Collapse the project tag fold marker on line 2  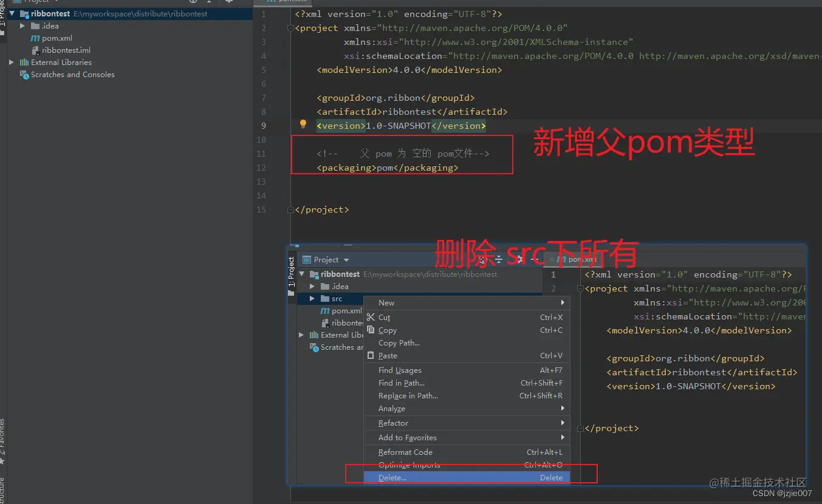tap(292, 28)
